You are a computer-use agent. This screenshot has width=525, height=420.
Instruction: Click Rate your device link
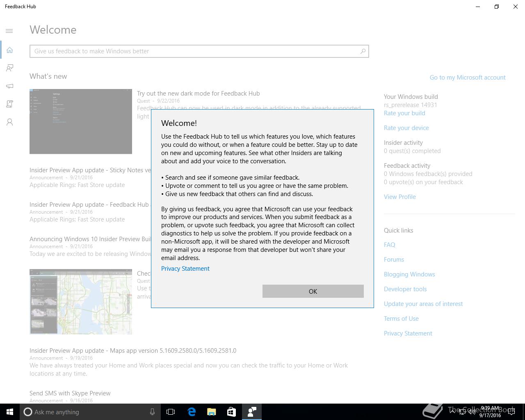pos(406,128)
